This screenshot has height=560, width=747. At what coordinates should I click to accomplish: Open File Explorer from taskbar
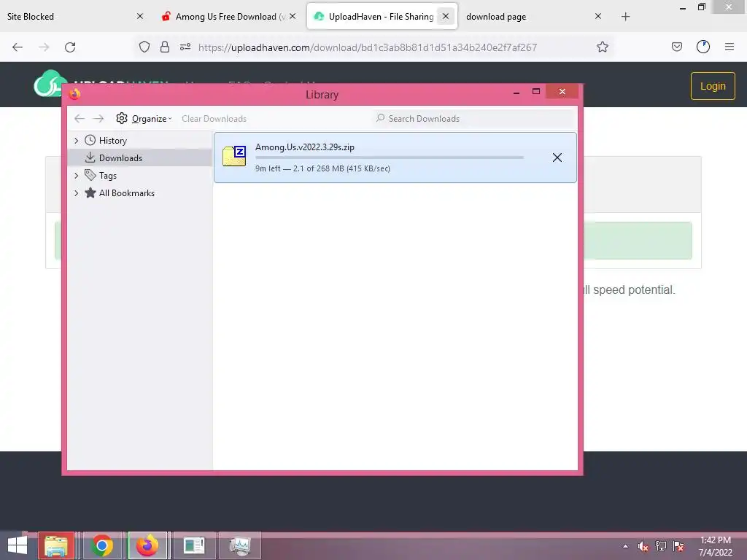pos(56,545)
